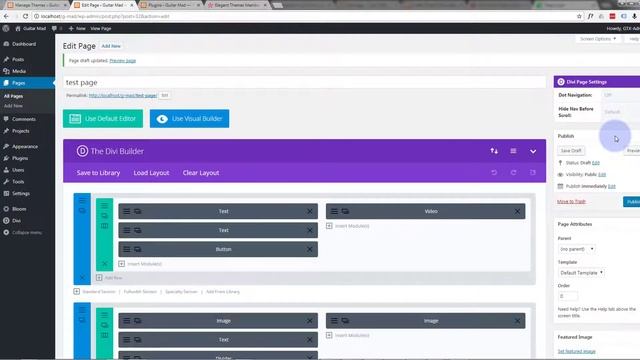640x360 pixels.
Task: Open the portability import/export icon in Divi Builder
Action: pyautogui.click(x=494, y=151)
